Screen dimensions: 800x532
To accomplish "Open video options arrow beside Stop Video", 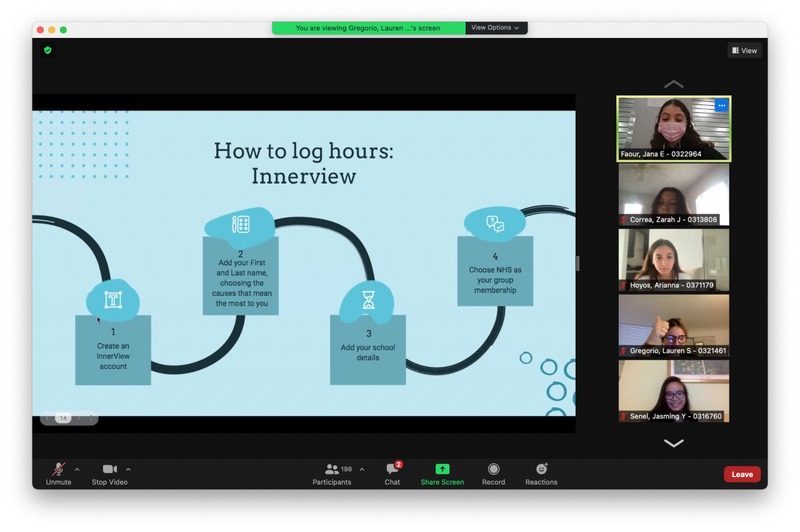I will 128,470.
